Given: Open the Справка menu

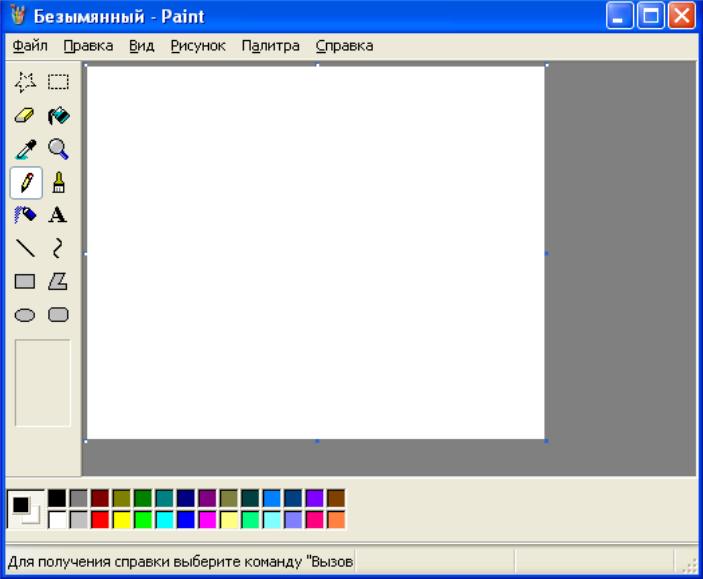Looking at the screenshot, I should (344, 46).
